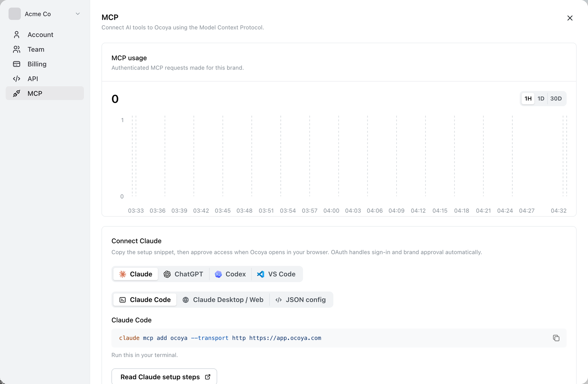Click the Billing credit card icon
Screen dimensions: 588x384
pos(17,64)
